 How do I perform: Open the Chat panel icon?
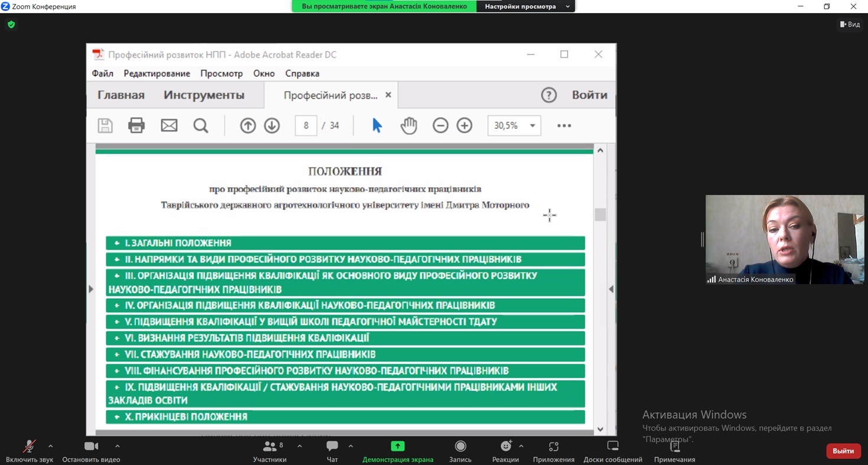pos(332,447)
